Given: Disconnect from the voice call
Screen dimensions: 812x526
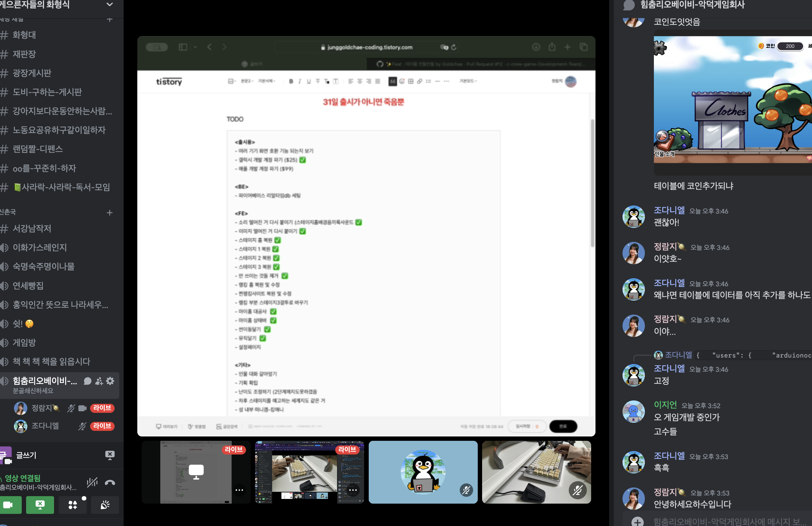Looking at the screenshot, I should [110, 482].
